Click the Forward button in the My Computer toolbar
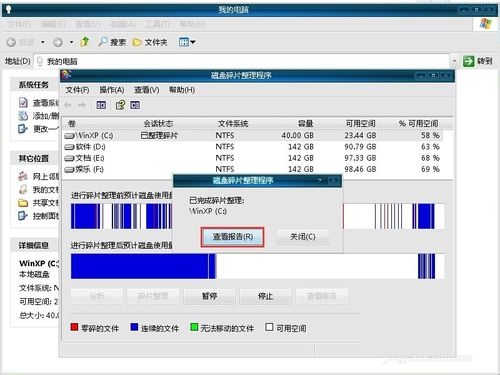 (58, 42)
